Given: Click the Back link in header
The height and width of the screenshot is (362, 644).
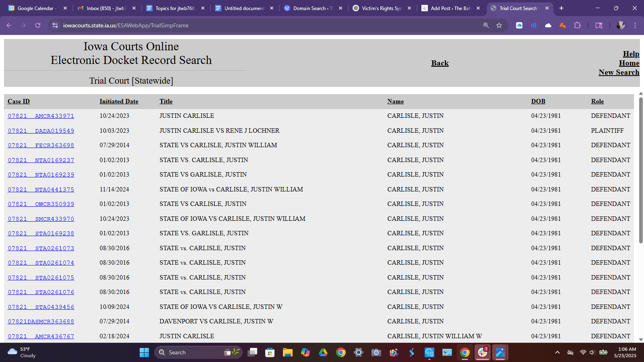Looking at the screenshot, I should 440,63.
